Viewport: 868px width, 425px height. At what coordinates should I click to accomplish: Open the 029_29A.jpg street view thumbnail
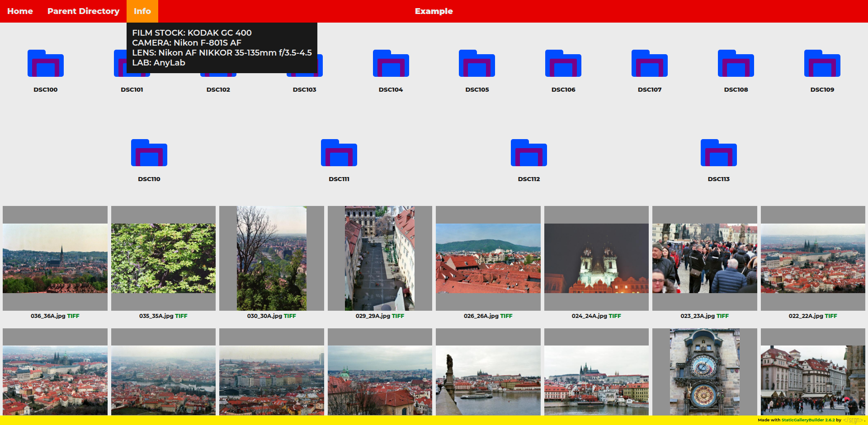[x=380, y=258]
